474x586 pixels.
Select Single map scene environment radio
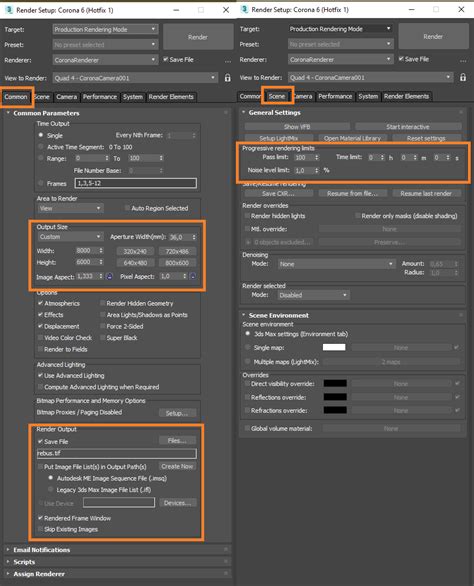pos(247,347)
